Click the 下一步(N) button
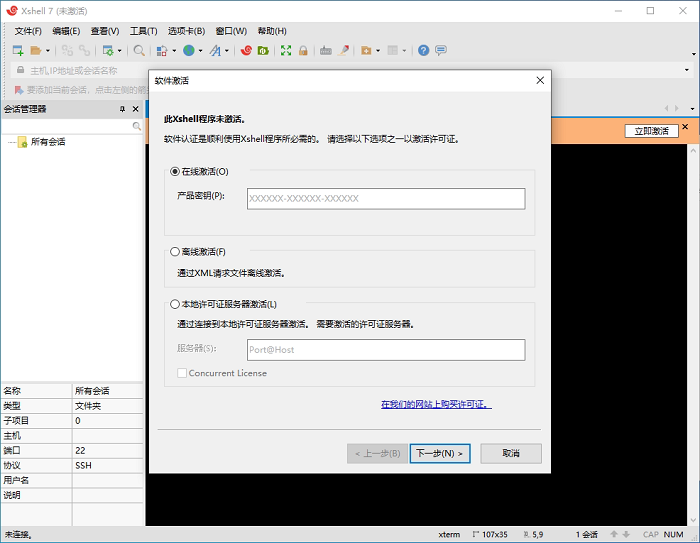The image size is (700, 543). (x=440, y=454)
